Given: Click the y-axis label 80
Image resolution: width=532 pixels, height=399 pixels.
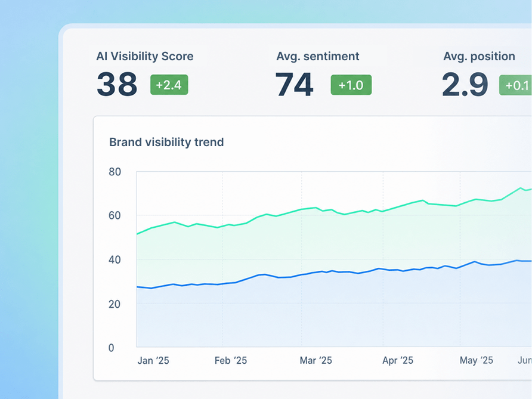Looking at the screenshot, I should [115, 172].
